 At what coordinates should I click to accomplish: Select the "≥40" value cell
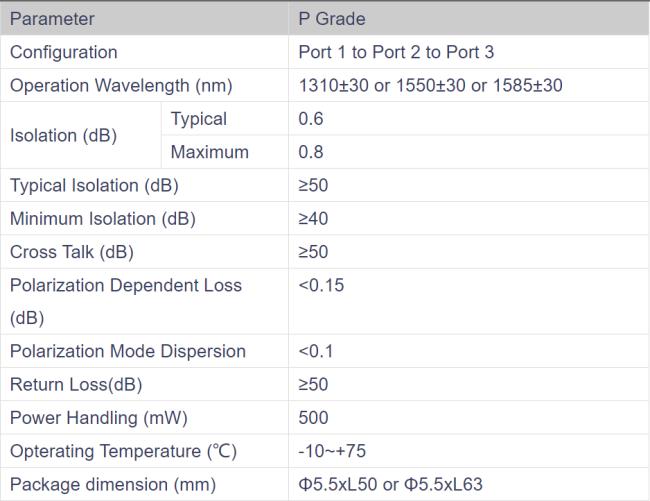click(313, 218)
